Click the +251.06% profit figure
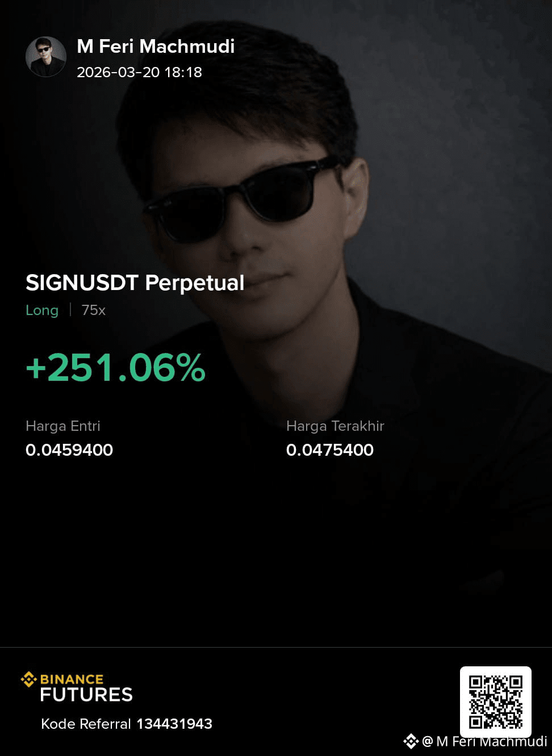The width and height of the screenshot is (552, 756). 116,367
